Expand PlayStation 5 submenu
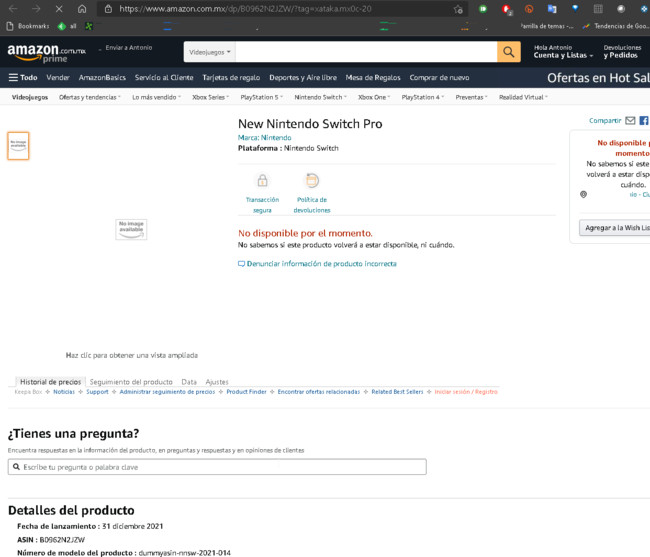Image resolution: width=650 pixels, height=557 pixels. click(262, 97)
